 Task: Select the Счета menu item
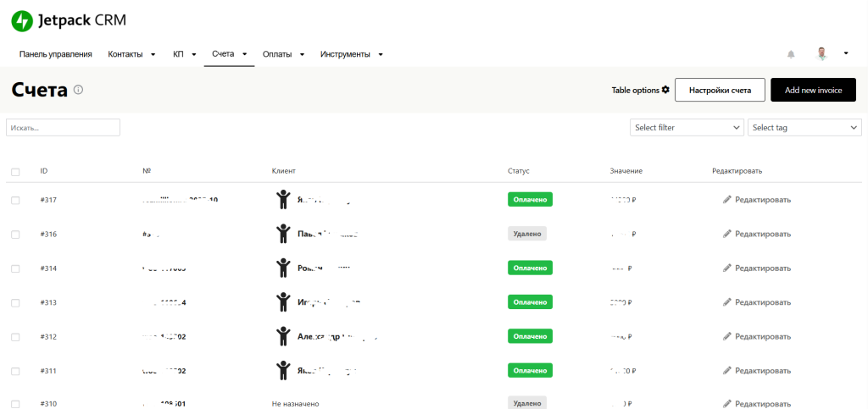pyautogui.click(x=223, y=54)
